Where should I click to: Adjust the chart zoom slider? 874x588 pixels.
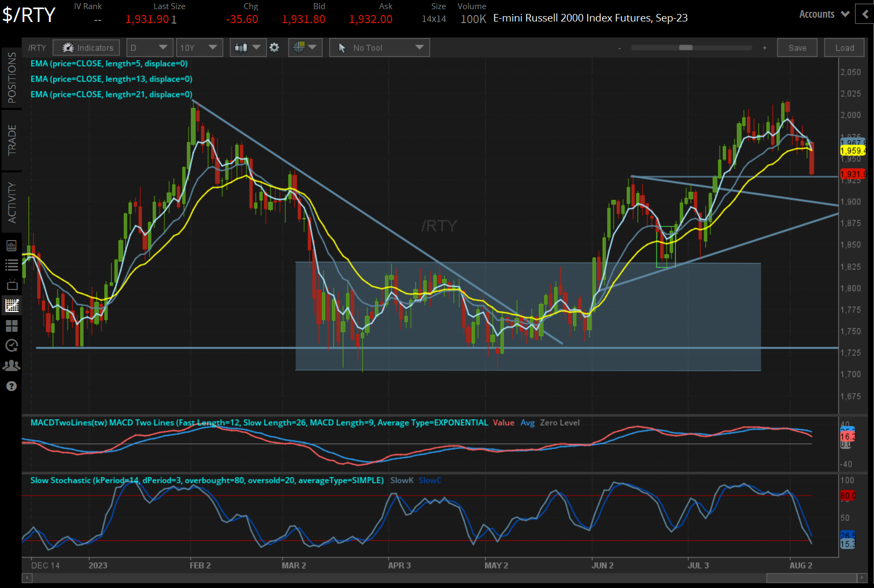(686, 48)
